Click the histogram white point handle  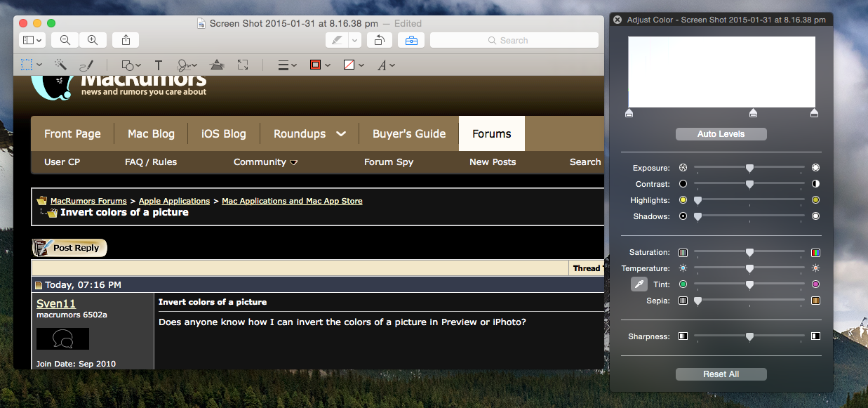(814, 113)
